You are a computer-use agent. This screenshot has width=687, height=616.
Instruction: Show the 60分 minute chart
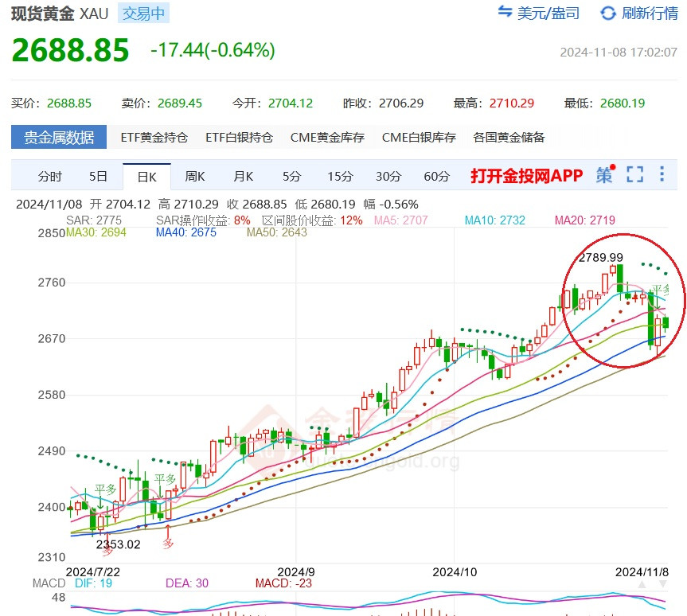436,176
